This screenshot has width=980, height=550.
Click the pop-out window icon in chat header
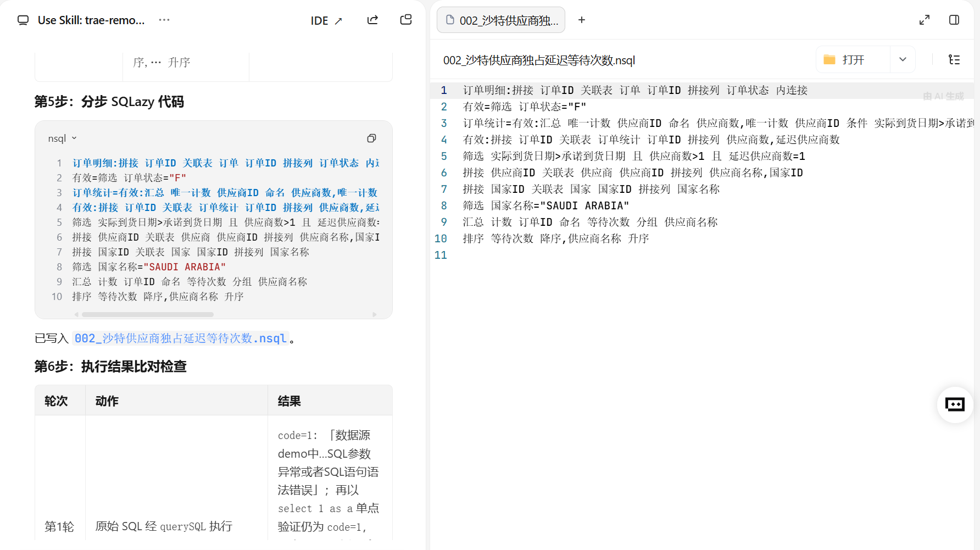tap(406, 20)
